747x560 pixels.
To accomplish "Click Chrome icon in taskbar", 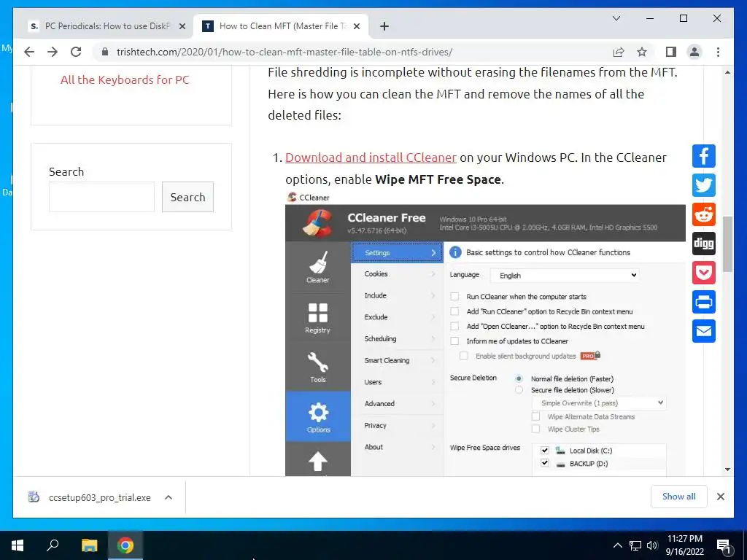I will [125, 545].
